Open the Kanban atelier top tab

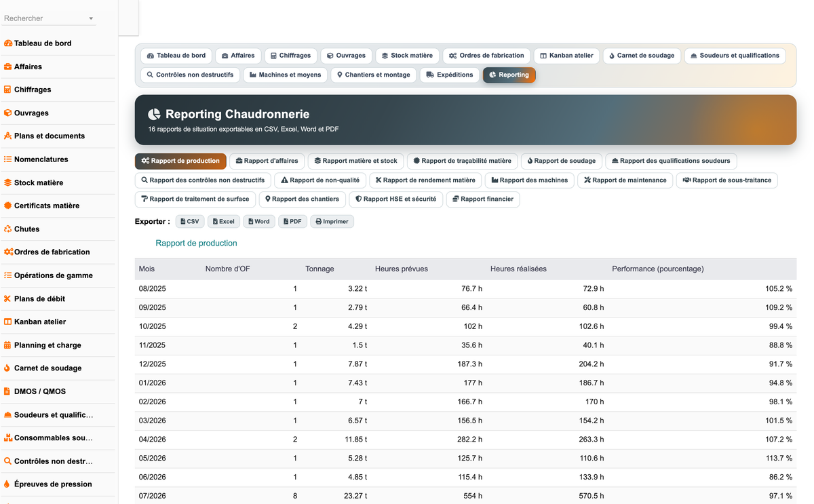566,56
